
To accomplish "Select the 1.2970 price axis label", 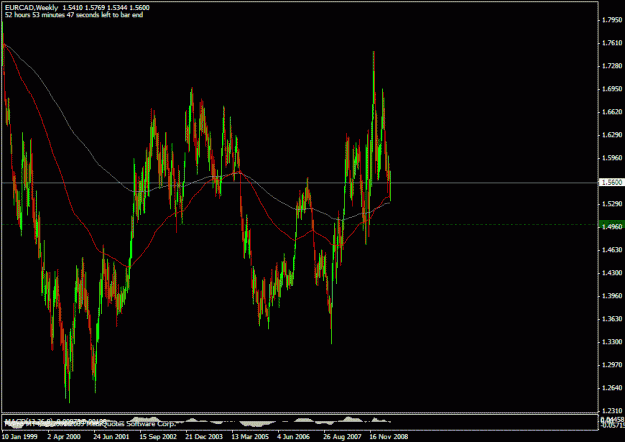I will pos(613,365).
